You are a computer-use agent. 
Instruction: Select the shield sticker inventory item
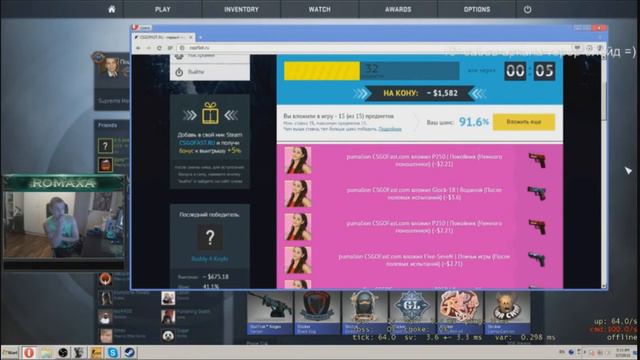tap(317, 313)
